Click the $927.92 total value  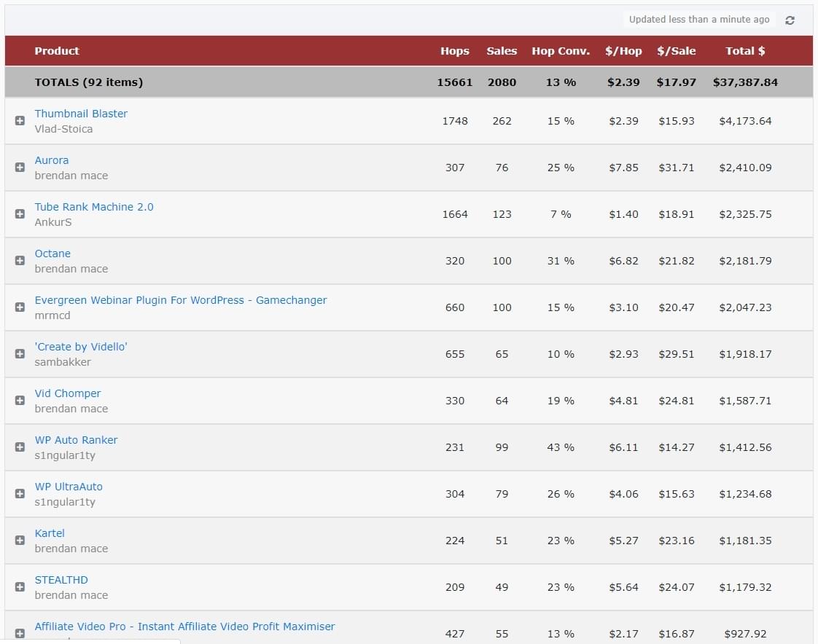(x=746, y=634)
